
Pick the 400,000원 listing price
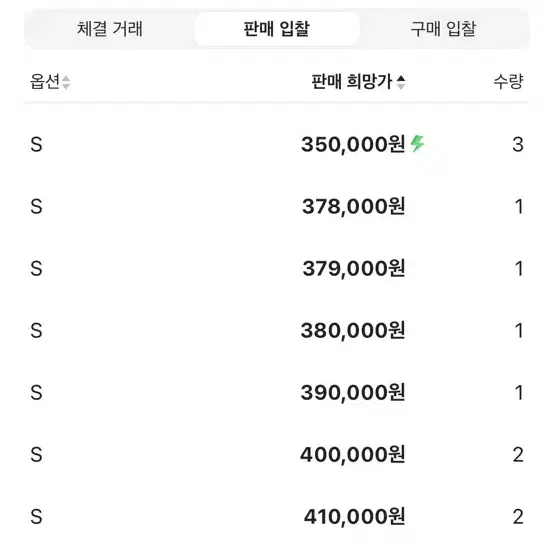353,455
